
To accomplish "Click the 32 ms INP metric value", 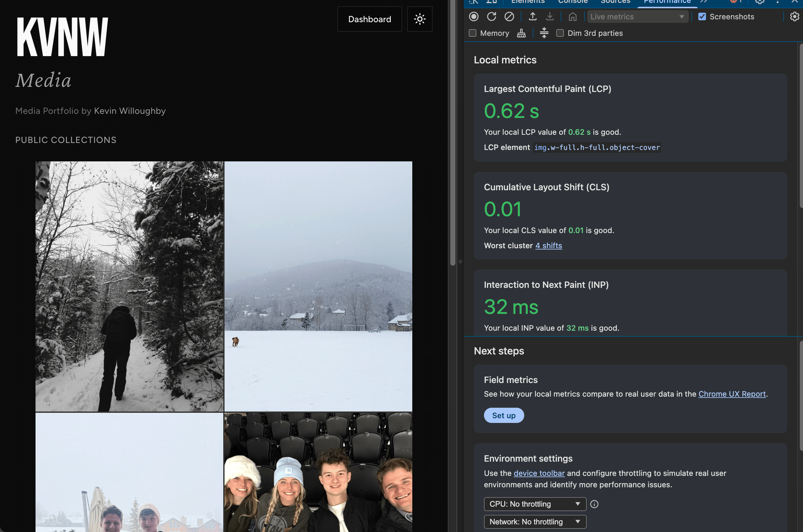I will [511, 307].
